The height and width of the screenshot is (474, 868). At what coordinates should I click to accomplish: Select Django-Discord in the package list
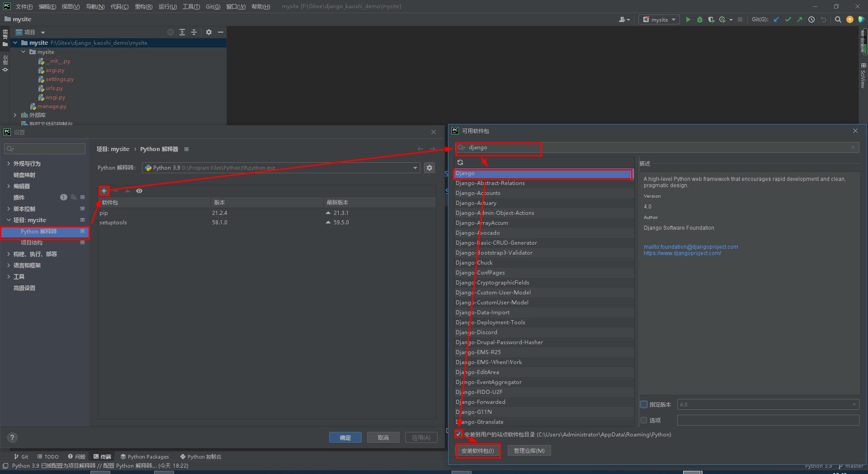point(544,332)
